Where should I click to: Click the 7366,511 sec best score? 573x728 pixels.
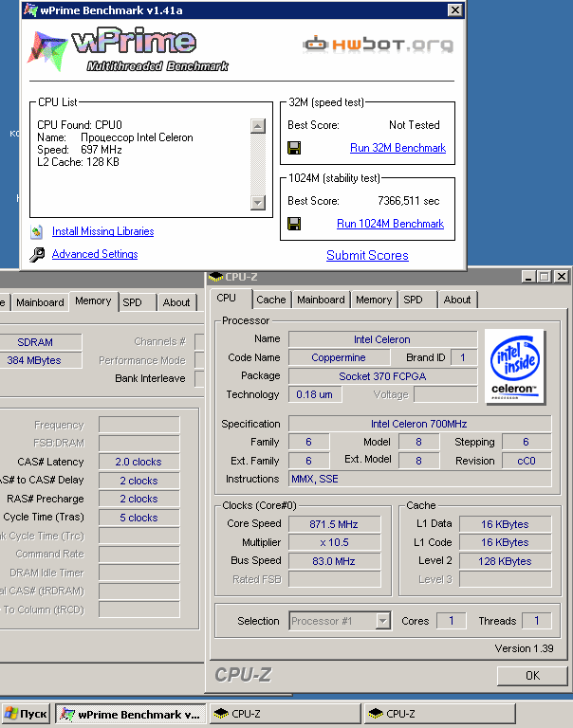coord(409,201)
